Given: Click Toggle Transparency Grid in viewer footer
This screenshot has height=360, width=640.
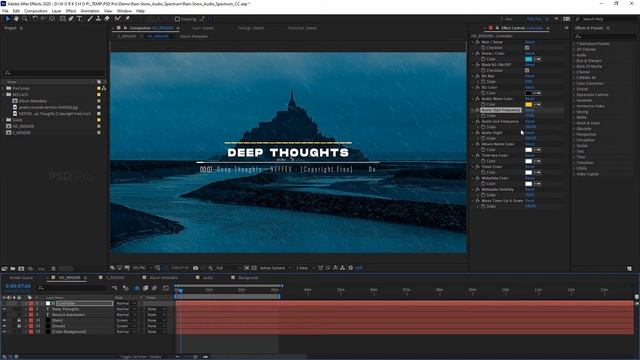Looking at the screenshot, I should pyautogui.click(x=254, y=268).
